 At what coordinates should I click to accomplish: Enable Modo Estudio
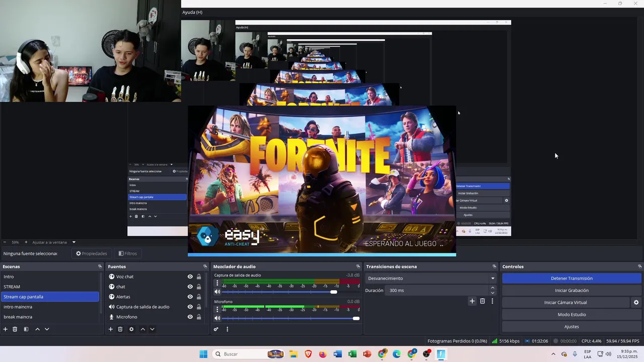coord(572,315)
